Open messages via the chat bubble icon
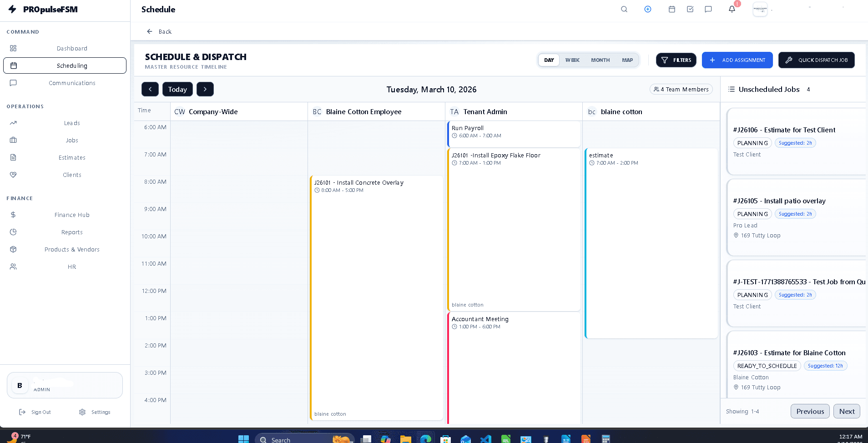This screenshot has height=443, width=868. coord(708,9)
